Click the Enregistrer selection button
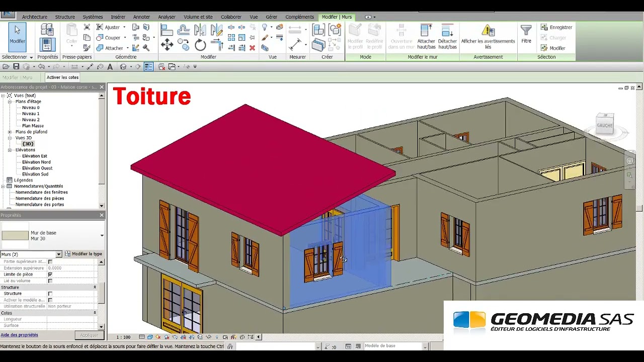The width and height of the screenshot is (644, 362). click(x=556, y=27)
